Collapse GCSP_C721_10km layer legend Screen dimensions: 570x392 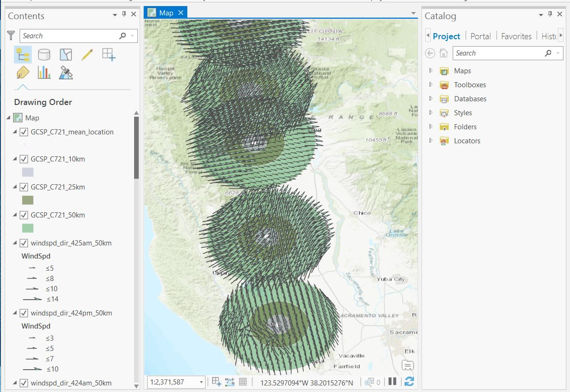(x=15, y=159)
